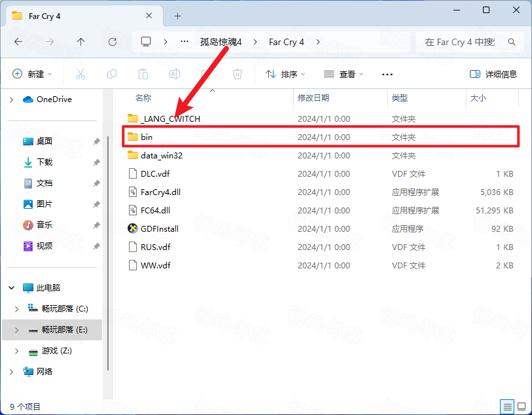
Task: Click the copy icon in toolbar
Action: 112,74
